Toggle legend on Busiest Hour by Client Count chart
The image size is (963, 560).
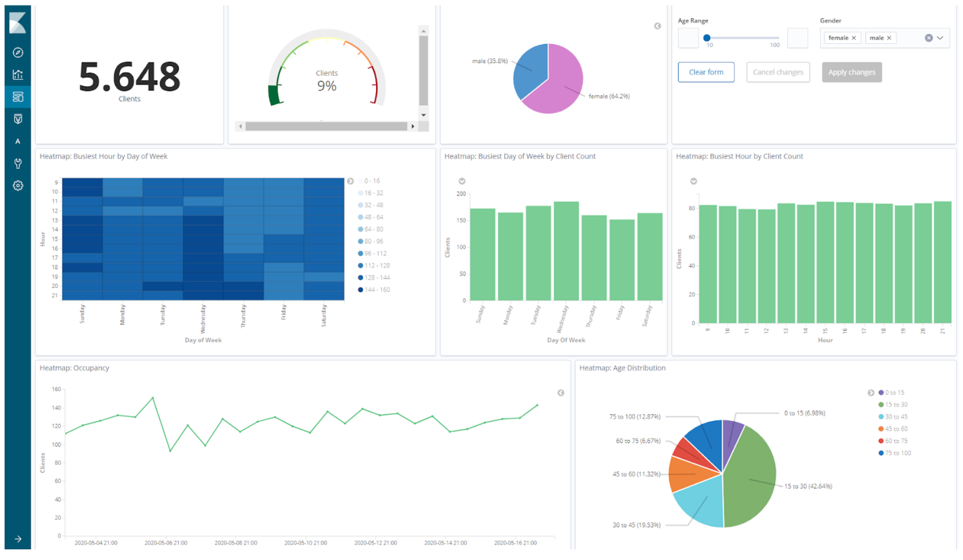(x=693, y=181)
